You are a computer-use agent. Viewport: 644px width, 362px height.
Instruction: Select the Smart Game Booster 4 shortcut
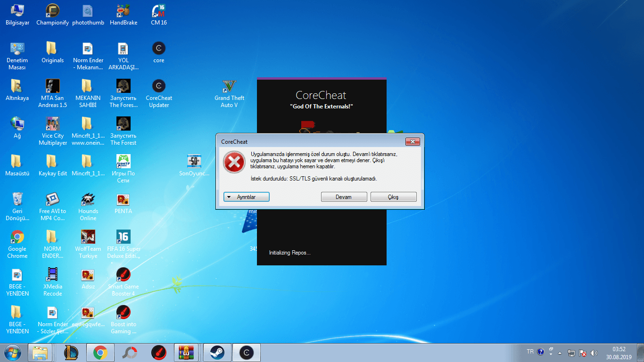[124, 282]
